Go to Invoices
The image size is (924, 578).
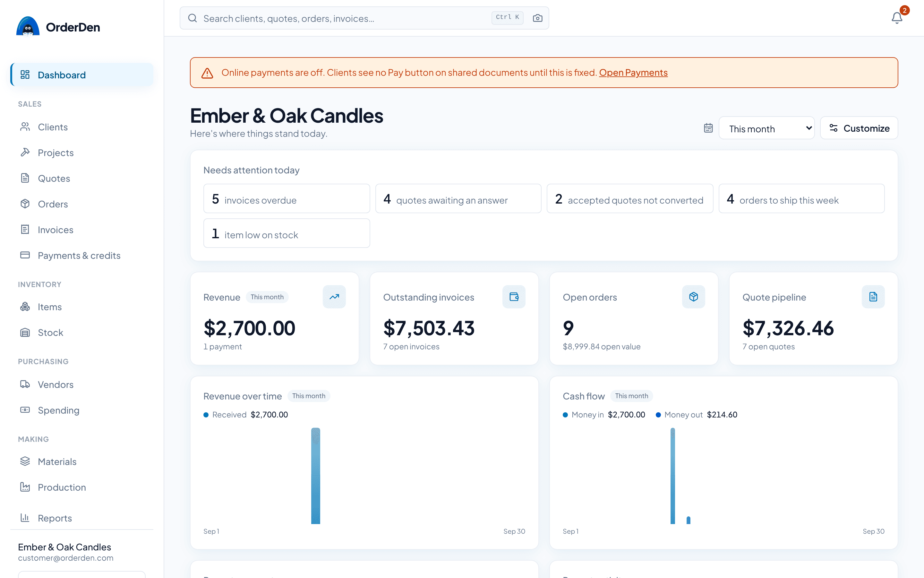82,229
